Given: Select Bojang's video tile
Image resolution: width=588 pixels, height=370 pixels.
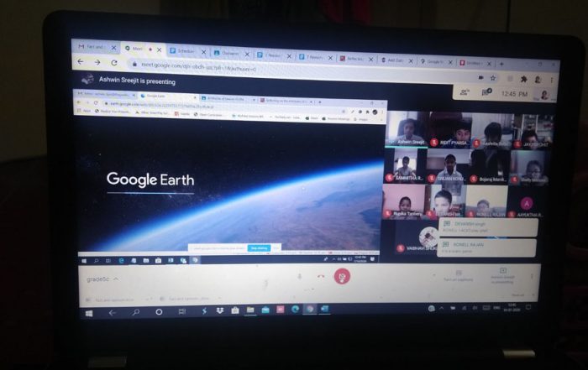Looking at the screenshot, I should [488, 167].
